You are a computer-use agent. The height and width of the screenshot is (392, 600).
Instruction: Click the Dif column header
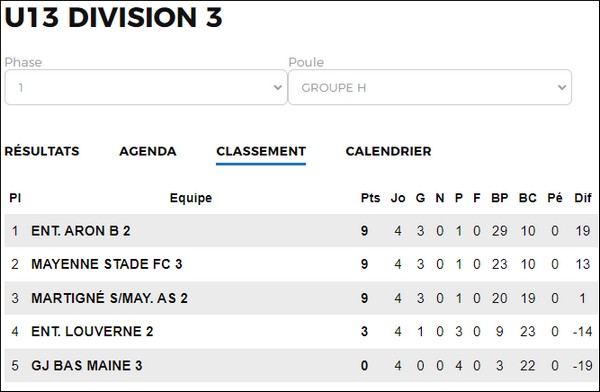point(583,198)
